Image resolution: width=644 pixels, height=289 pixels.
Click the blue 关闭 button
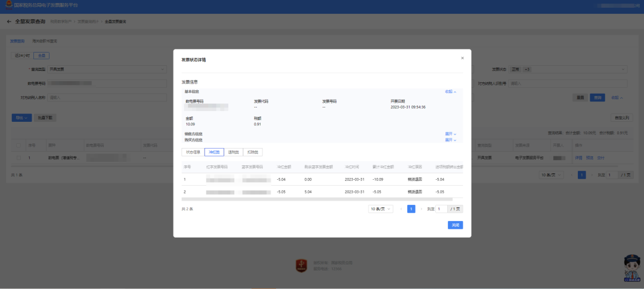click(455, 225)
